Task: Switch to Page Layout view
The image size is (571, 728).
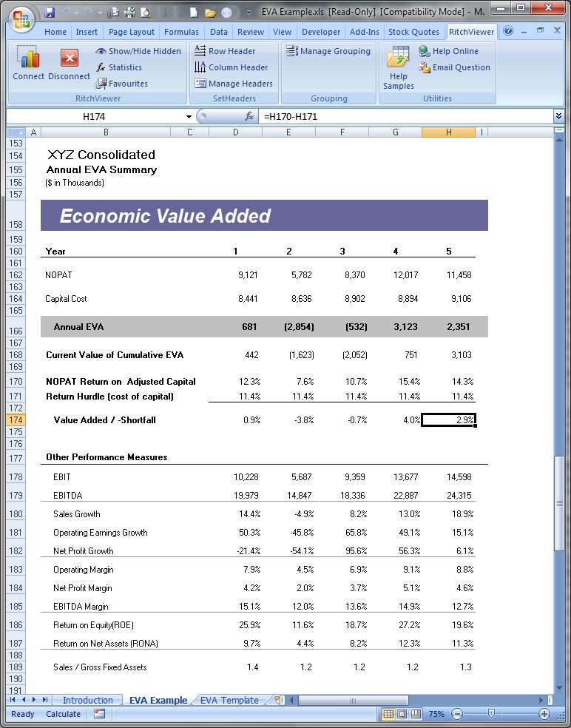Action: [x=402, y=714]
